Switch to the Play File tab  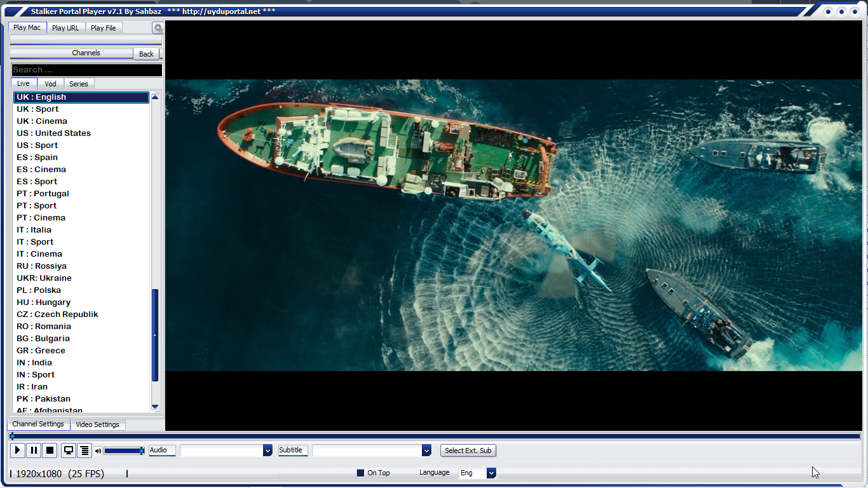[103, 28]
